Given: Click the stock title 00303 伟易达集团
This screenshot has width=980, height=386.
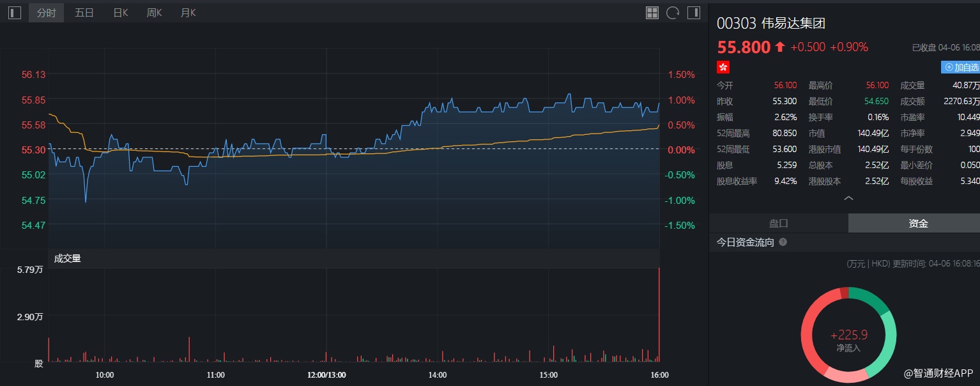Looking at the screenshot, I should [771, 24].
